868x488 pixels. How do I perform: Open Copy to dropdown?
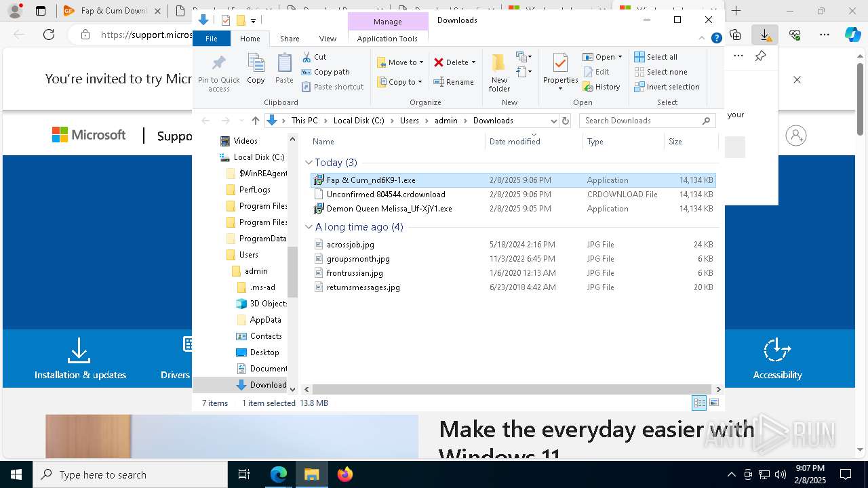(400, 82)
